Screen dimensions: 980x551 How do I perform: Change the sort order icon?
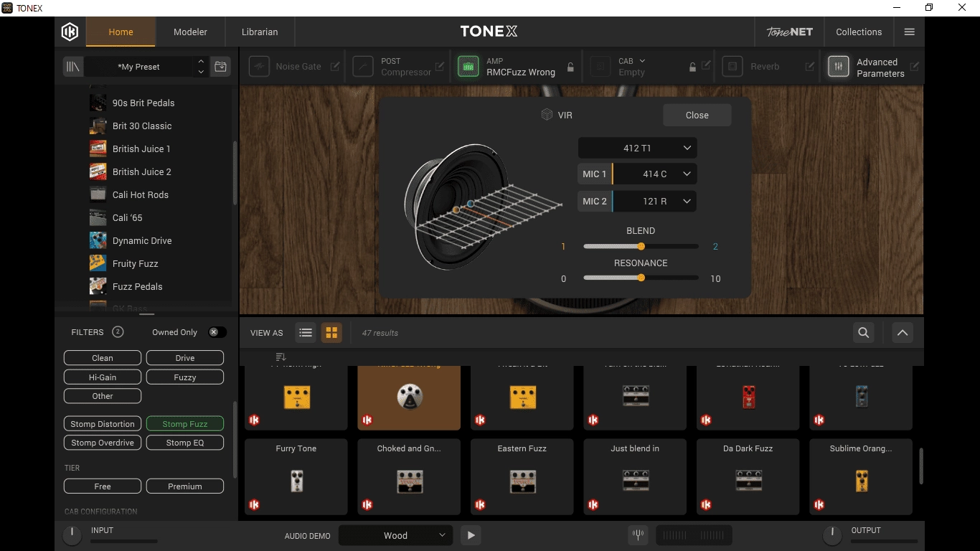[x=281, y=357]
